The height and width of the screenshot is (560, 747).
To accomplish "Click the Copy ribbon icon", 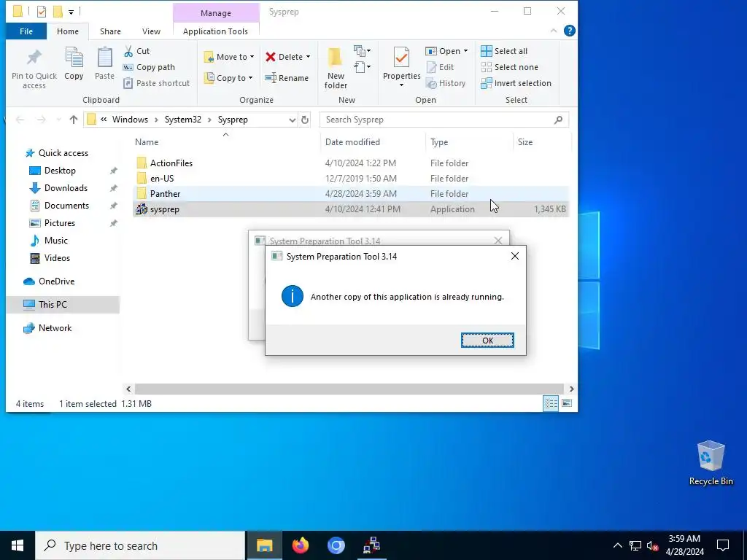I will click(x=74, y=58).
